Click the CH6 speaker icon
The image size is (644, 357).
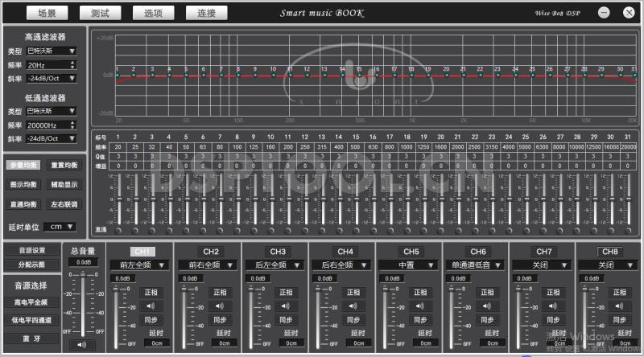coord(485,306)
